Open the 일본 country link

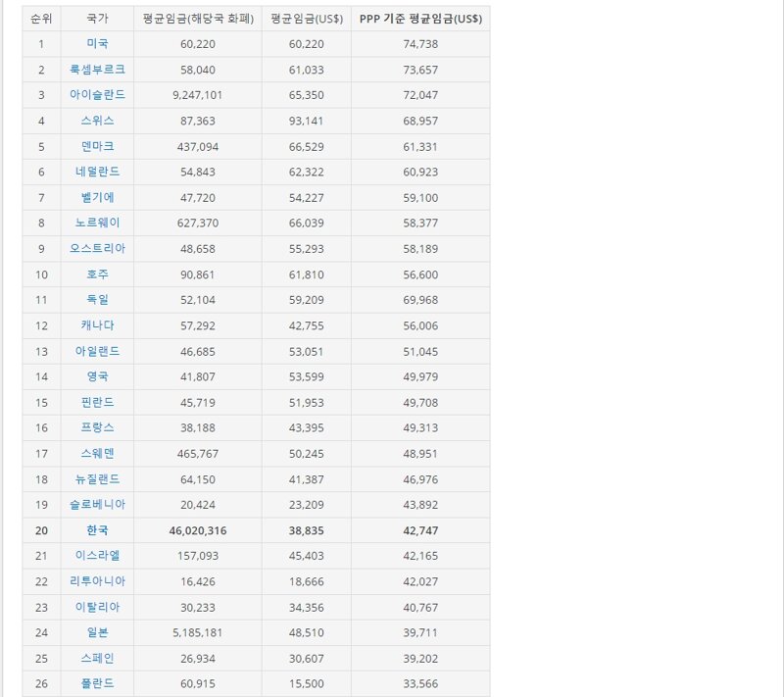(x=97, y=632)
